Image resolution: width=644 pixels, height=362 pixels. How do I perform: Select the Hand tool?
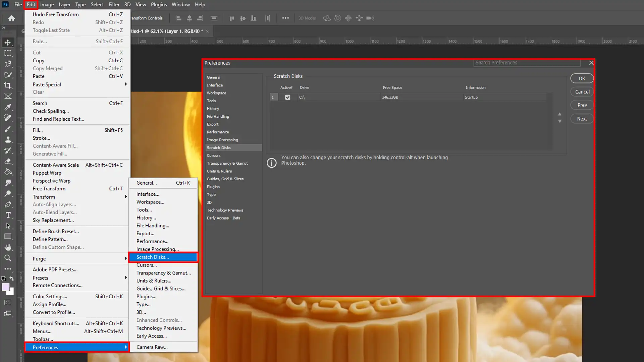[x=8, y=247]
